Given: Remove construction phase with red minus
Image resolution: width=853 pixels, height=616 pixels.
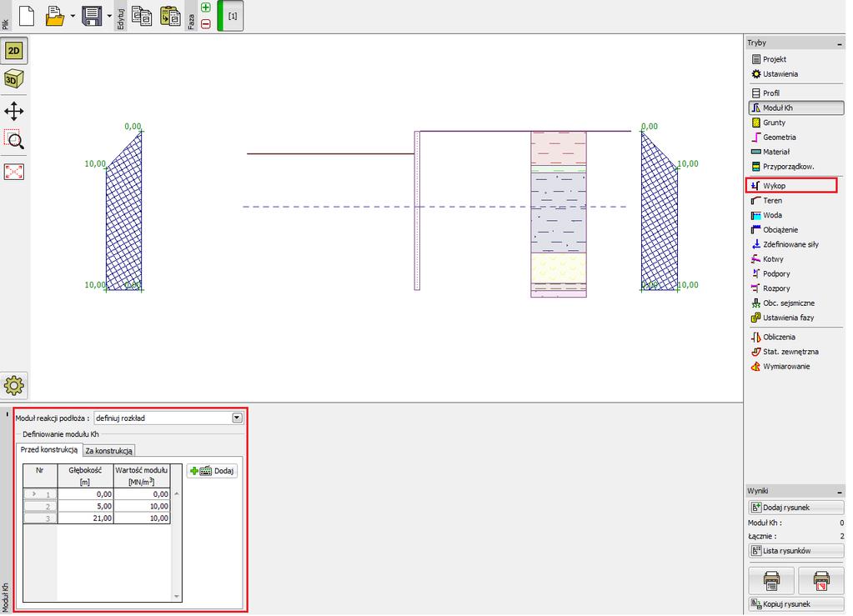Looking at the screenshot, I should click(206, 24).
